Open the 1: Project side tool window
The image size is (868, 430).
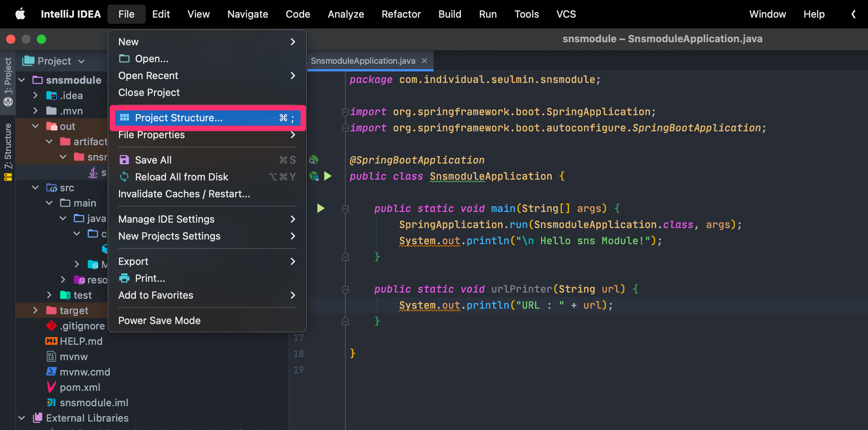[8, 81]
